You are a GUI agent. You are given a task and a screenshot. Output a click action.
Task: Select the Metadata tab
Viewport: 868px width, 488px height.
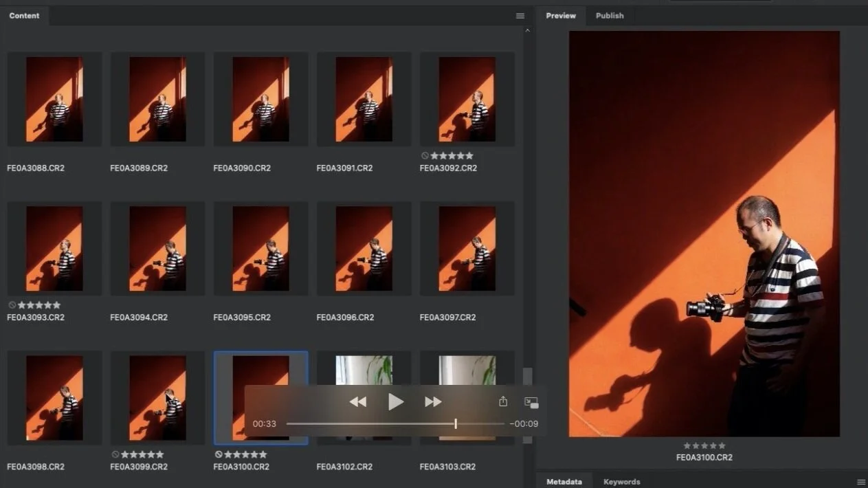564,481
